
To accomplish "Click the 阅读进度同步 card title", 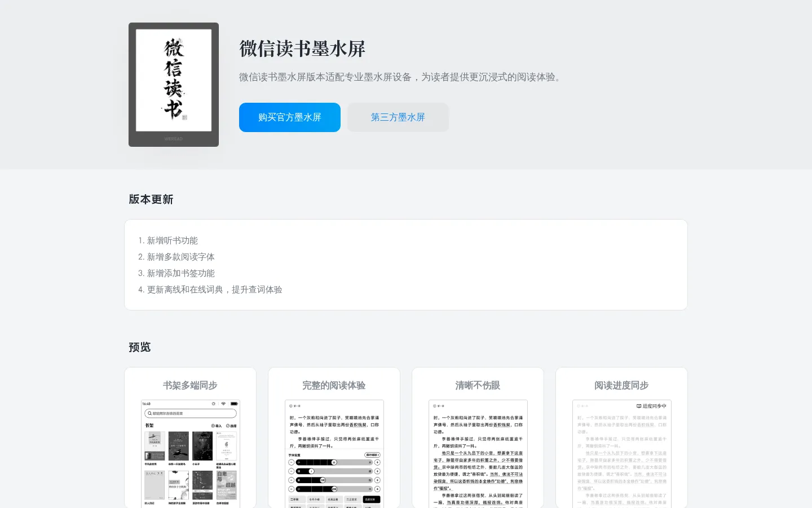I will click(621, 386).
